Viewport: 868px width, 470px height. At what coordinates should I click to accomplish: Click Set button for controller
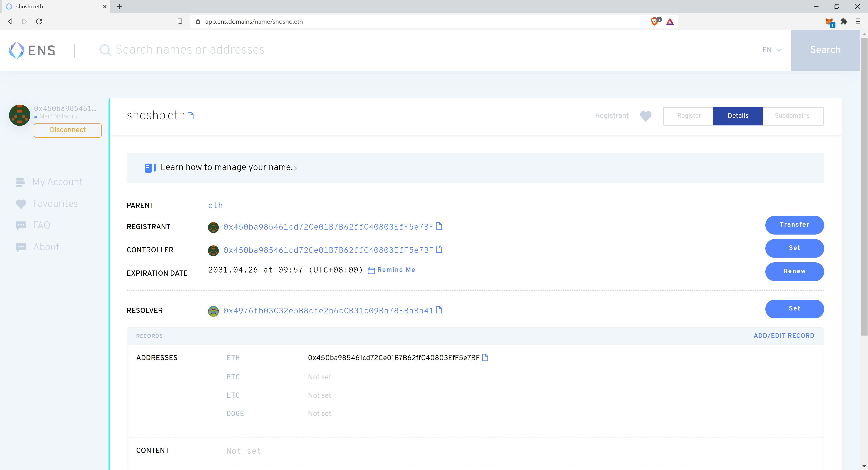[794, 248]
